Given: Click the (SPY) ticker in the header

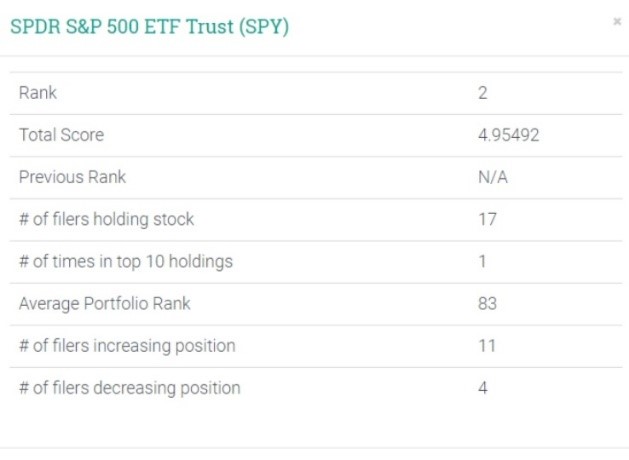Looking at the screenshot, I should point(263,27).
